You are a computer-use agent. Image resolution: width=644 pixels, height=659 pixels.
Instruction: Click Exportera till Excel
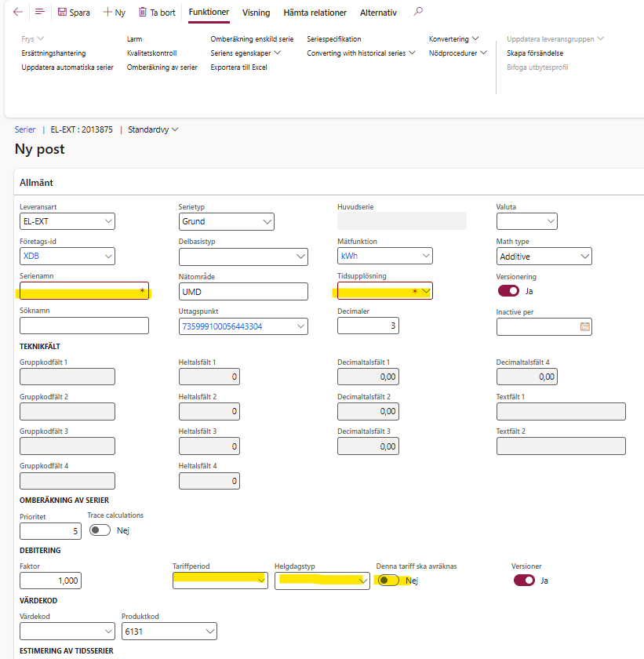[x=238, y=67]
